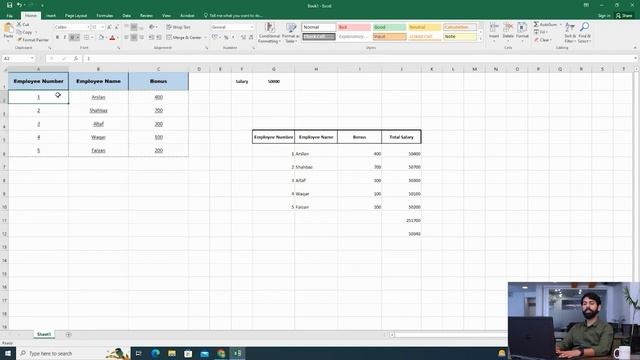Screen dimensions: 640x360
Task: Open the font size dropdown
Action: [102, 27]
